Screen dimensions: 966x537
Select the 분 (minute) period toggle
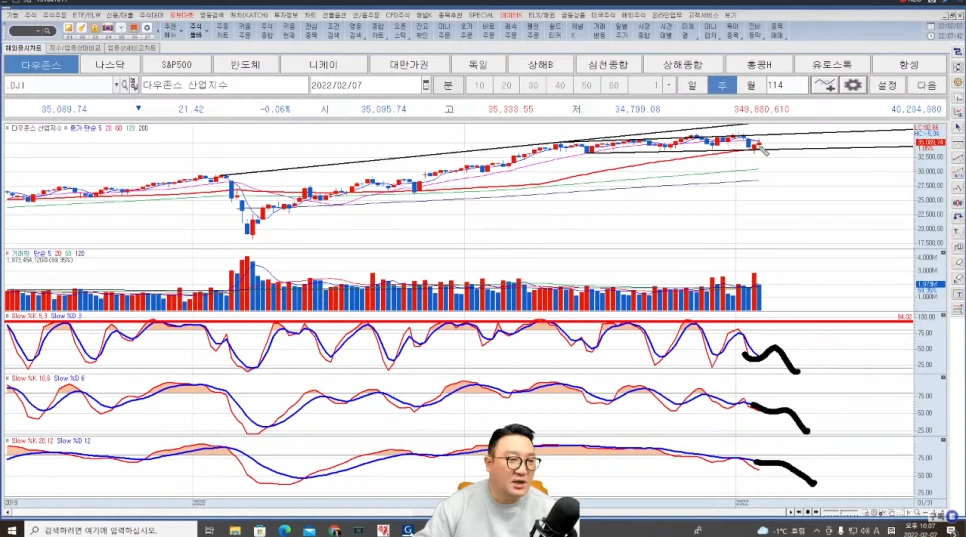[x=448, y=85]
